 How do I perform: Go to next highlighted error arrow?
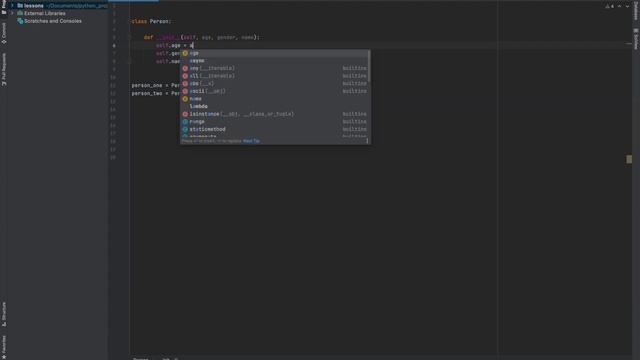tap(627, 6)
